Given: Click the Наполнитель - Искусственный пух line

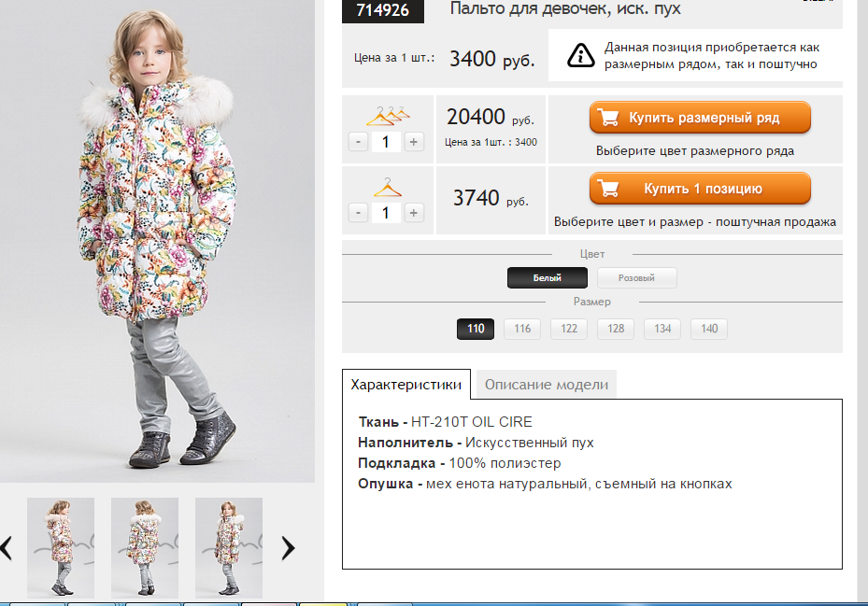Looking at the screenshot, I should (x=476, y=443).
